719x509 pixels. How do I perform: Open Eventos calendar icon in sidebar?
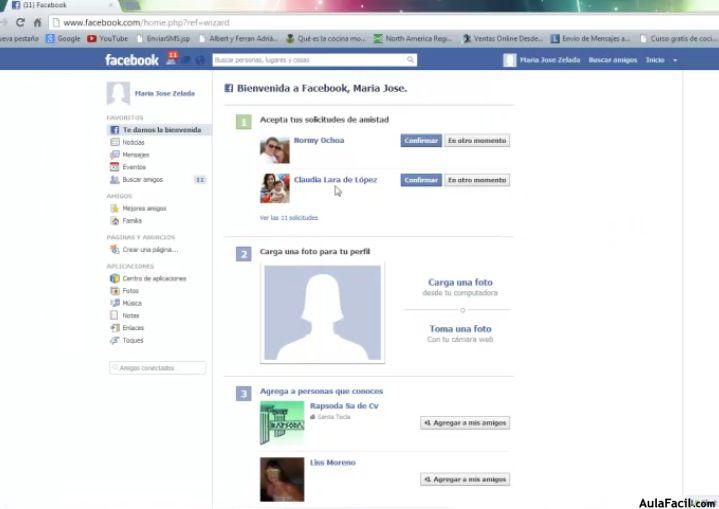tap(115, 167)
